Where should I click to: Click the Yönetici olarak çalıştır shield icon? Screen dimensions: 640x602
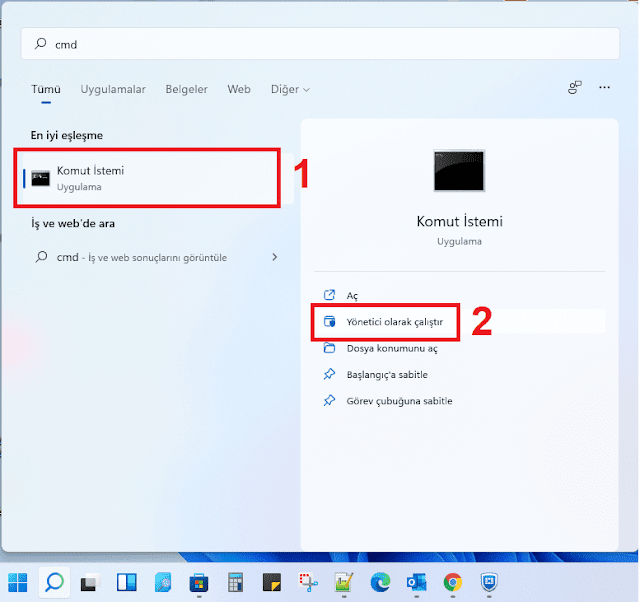pos(329,322)
